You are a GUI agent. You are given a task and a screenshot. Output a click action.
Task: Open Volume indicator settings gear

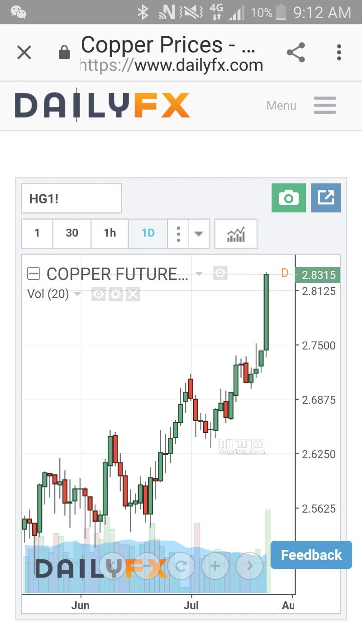[115, 294]
